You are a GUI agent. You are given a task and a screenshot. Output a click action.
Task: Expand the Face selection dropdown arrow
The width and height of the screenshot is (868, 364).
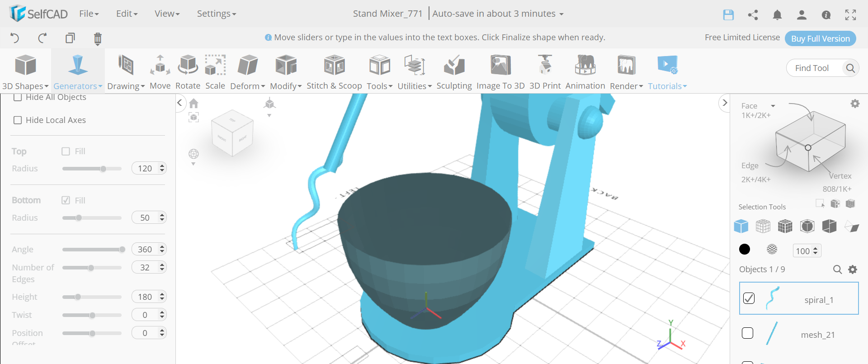pos(773,106)
